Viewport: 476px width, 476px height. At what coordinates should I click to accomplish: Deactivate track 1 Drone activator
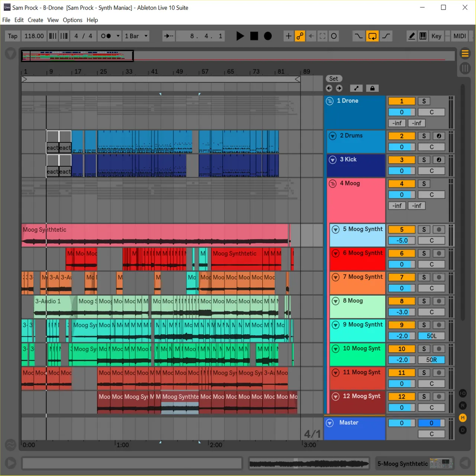[x=402, y=101]
